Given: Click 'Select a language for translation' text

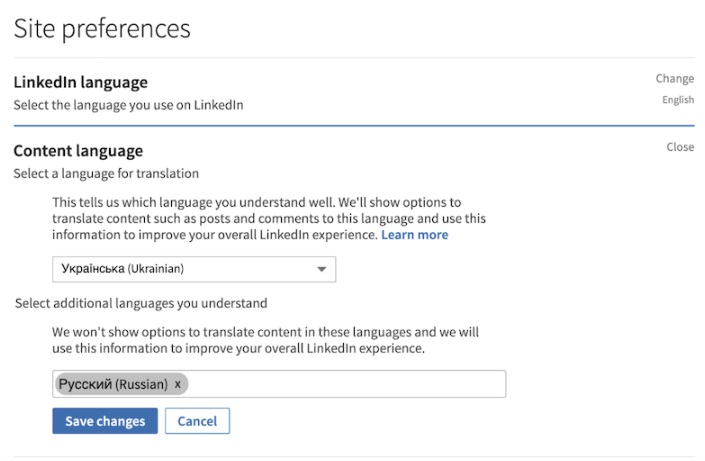Looking at the screenshot, I should click(106, 174).
